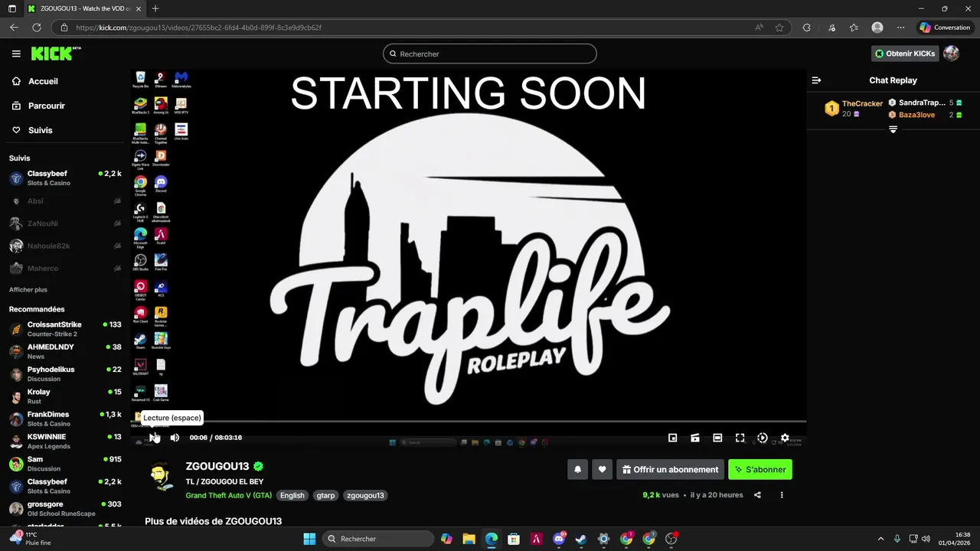Open offline channel Absi
The image size is (980, 551).
pyautogui.click(x=65, y=201)
